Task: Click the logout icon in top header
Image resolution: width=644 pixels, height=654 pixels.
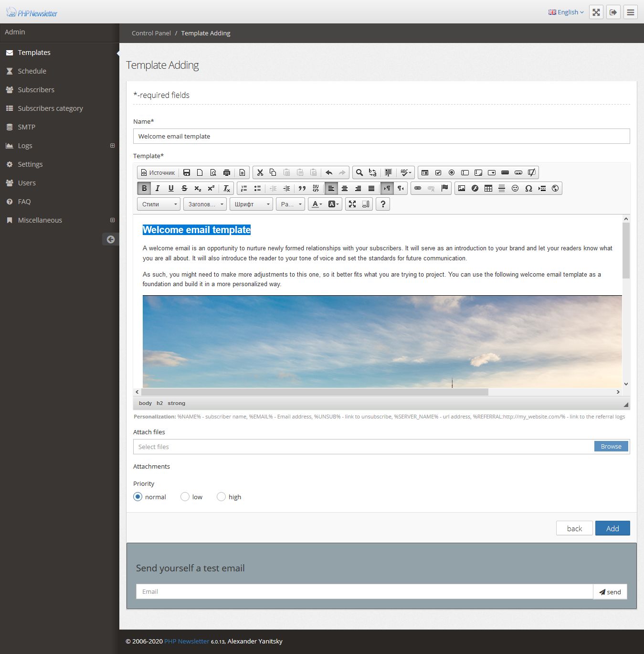Action: (x=613, y=12)
